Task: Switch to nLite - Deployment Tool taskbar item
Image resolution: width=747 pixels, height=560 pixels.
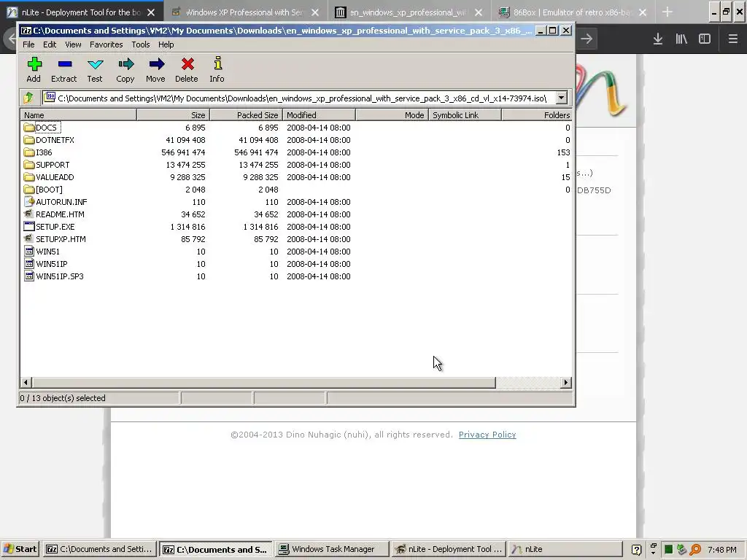Action: (449, 549)
